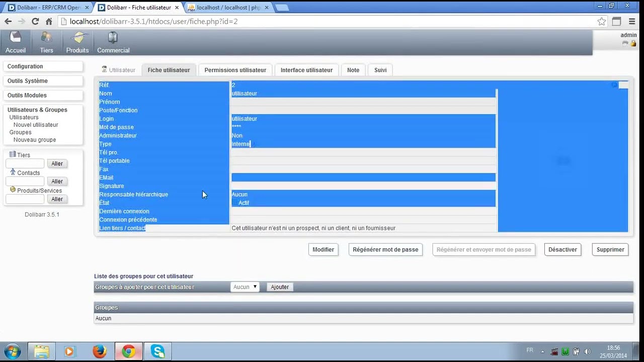Viewport: 644px width, 362px height.
Task: Click Aller next to Produits/Services search
Action: 57,199
